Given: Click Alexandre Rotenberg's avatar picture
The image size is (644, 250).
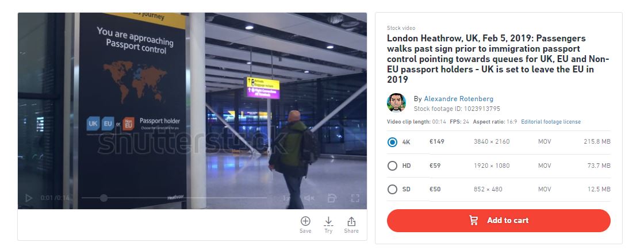Looking at the screenshot, I should (396, 103).
